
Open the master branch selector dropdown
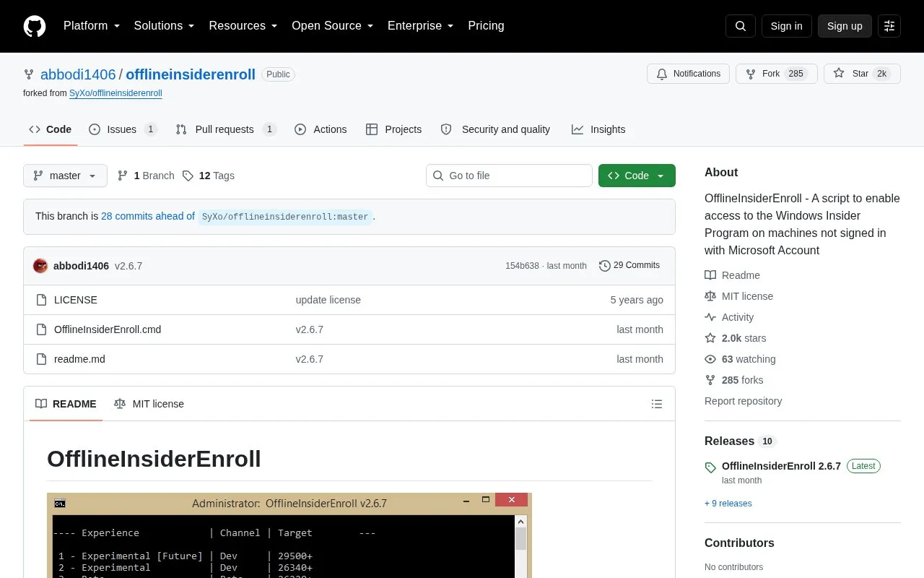pos(65,176)
